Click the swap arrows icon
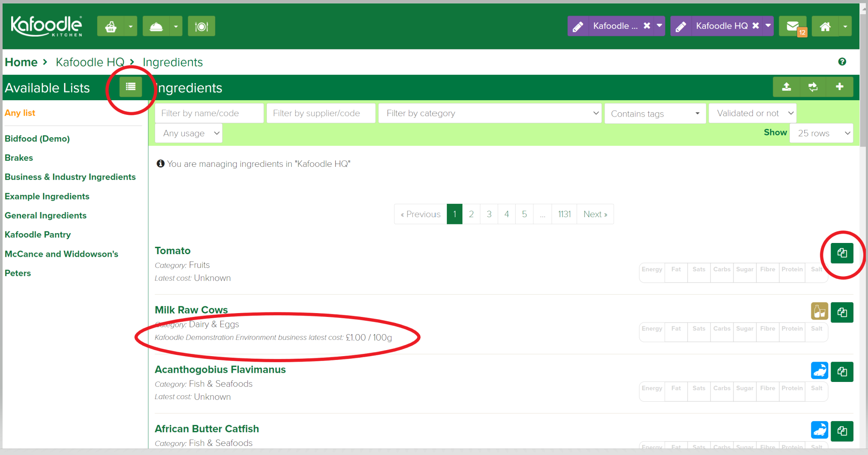 click(x=813, y=87)
